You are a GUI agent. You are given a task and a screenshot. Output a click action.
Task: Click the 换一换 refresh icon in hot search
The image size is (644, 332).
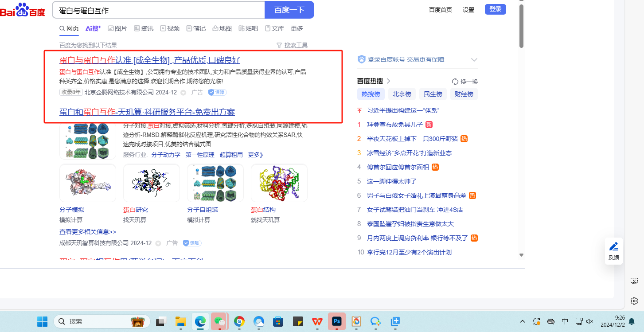pyautogui.click(x=455, y=82)
